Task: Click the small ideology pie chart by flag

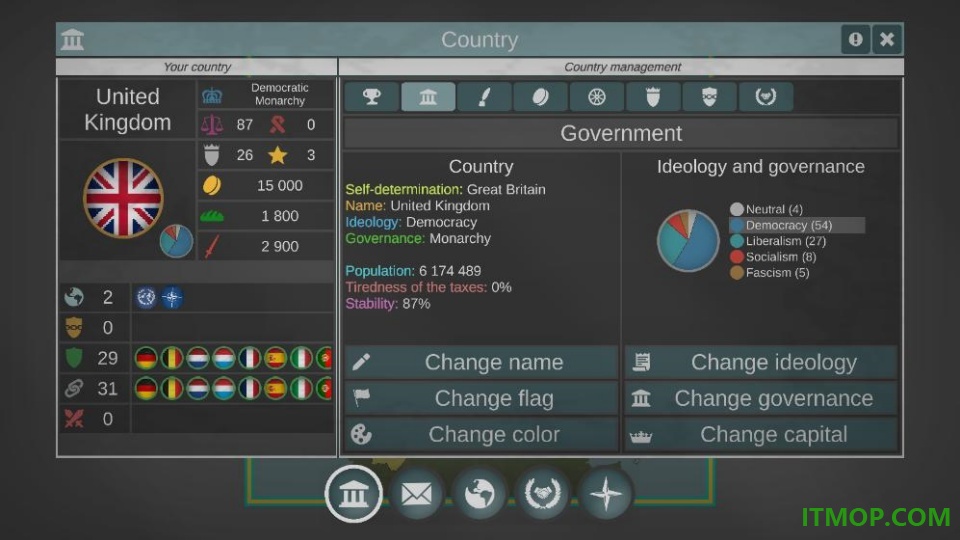Action: (x=176, y=241)
